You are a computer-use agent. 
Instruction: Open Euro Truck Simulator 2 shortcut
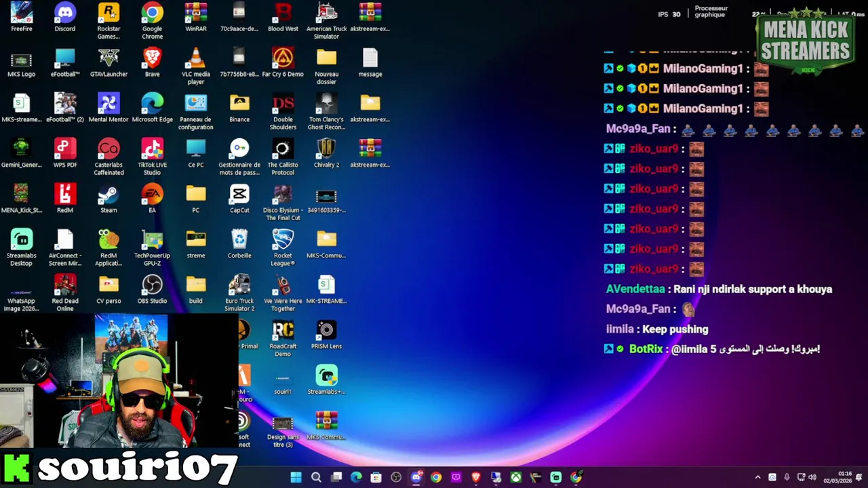click(239, 293)
